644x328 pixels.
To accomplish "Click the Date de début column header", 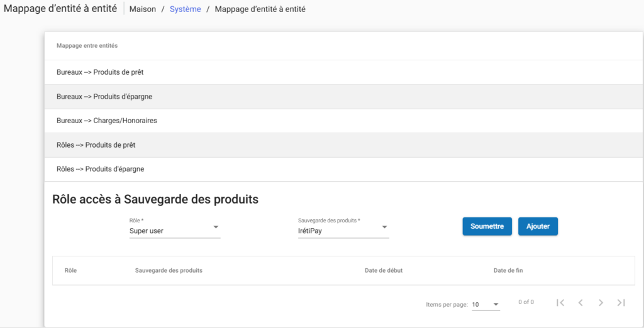I will tap(384, 270).
